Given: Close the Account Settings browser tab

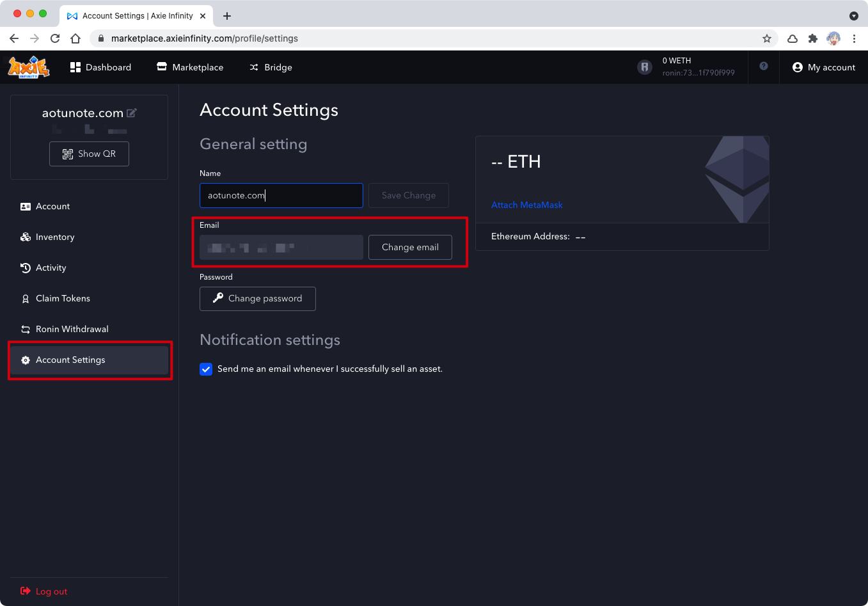Looking at the screenshot, I should coord(203,15).
